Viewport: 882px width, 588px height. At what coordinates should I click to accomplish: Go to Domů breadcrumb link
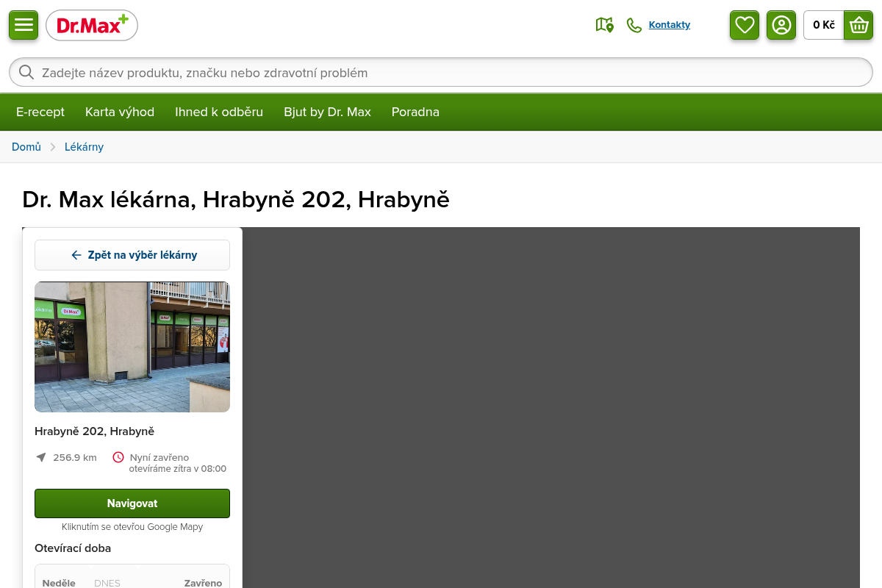pos(26,147)
